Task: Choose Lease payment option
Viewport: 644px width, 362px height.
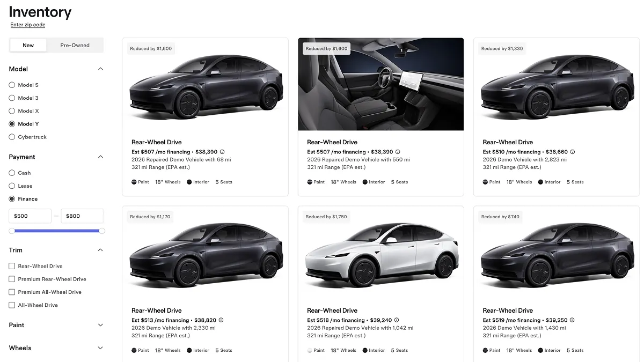Action: [12, 186]
